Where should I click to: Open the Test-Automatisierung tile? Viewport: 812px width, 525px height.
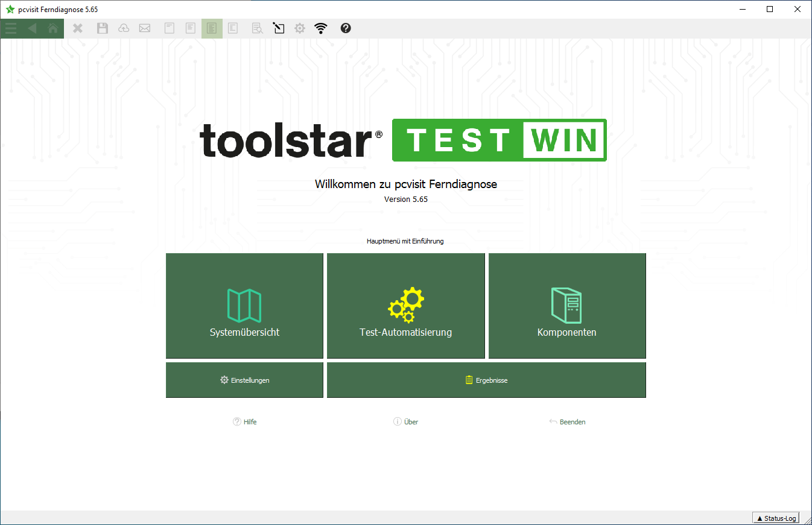tap(405, 306)
